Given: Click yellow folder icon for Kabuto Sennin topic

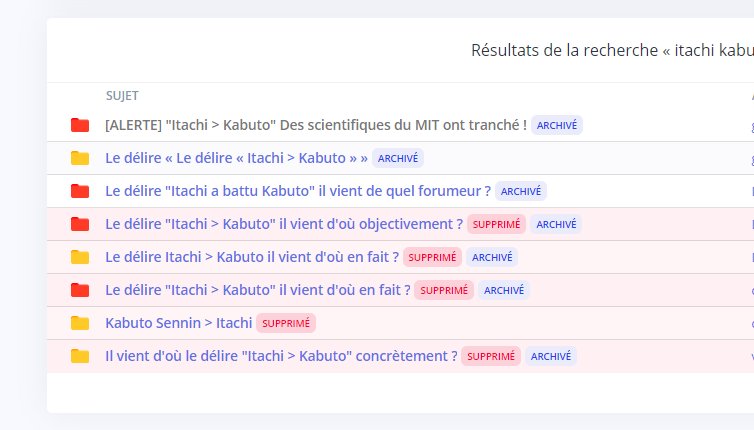Looking at the screenshot, I should 80,323.
